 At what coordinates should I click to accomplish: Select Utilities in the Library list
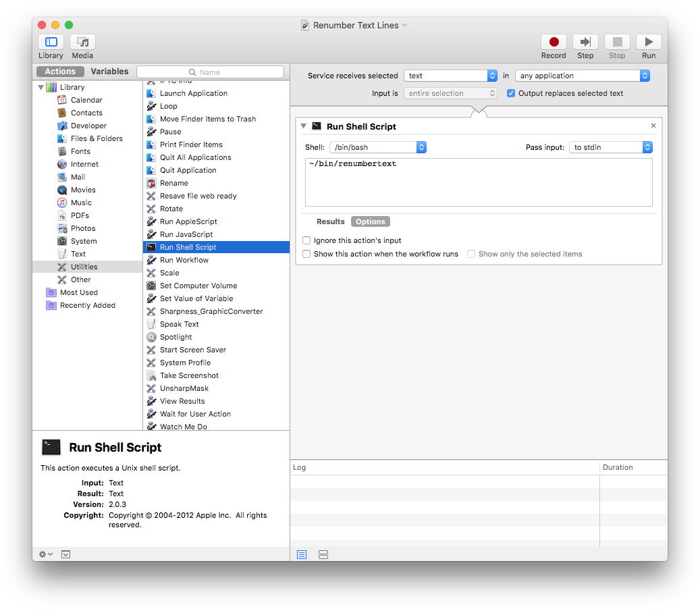click(x=84, y=267)
